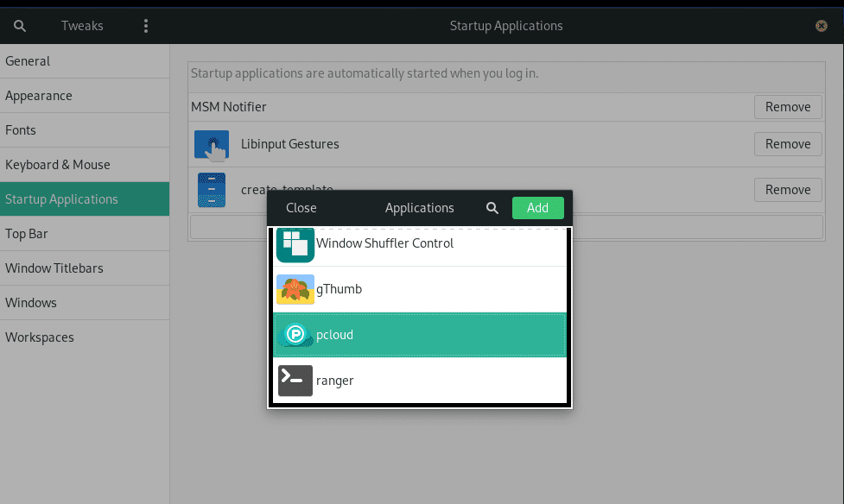Open the Appearance section
844x504 pixels.
click(36, 95)
